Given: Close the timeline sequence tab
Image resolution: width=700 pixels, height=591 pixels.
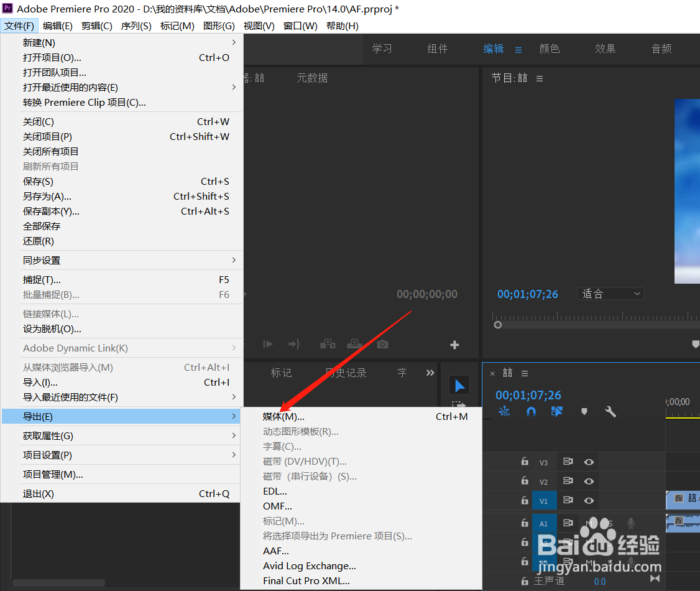Looking at the screenshot, I should (492, 373).
